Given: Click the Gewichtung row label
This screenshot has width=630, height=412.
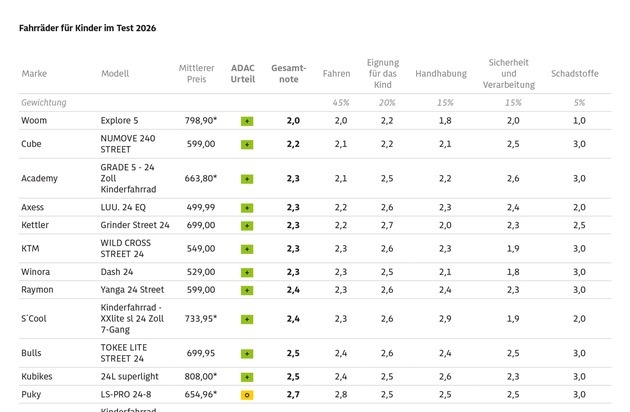Looking at the screenshot, I should point(44,103).
